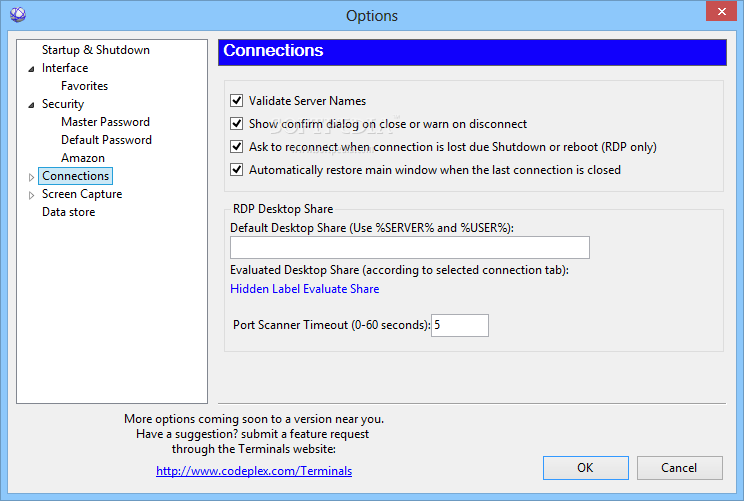Click the Port Scanner Timeout field
Screen dimensions: 744x501
459,325
